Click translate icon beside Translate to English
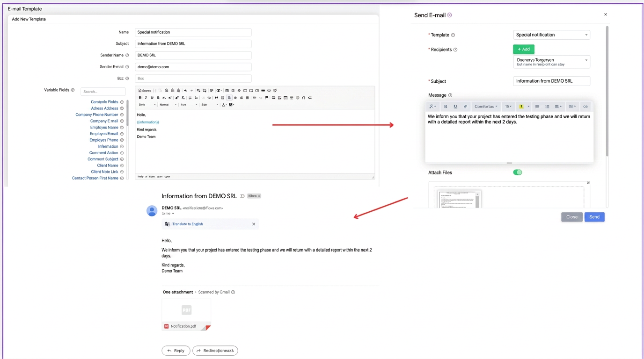The width and height of the screenshot is (644, 359). pyautogui.click(x=167, y=224)
